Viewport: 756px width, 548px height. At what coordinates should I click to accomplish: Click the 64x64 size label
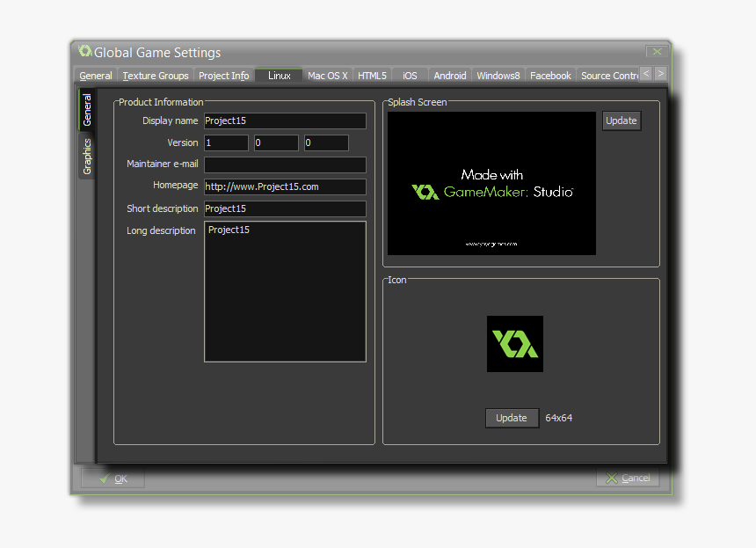click(559, 418)
